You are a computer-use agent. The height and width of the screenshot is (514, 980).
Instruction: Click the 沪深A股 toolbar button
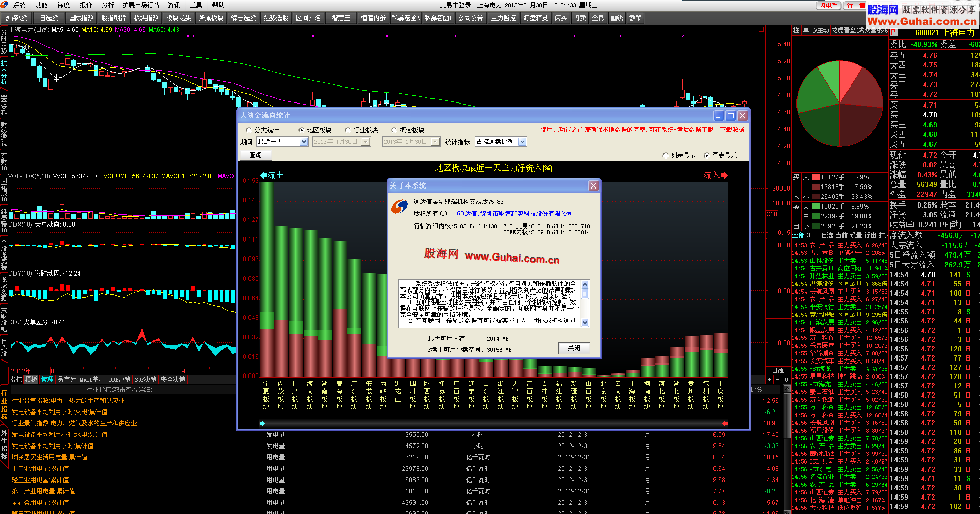pyautogui.click(x=16, y=18)
